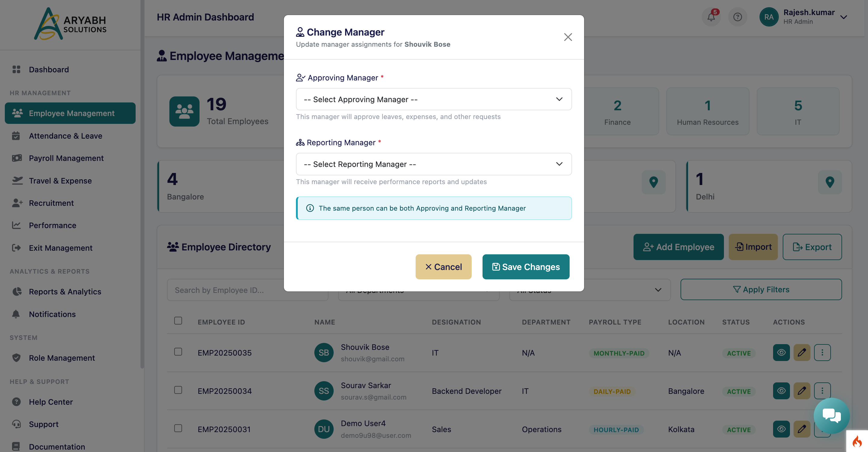Open the Select Reporting Manager dropdown
Viewport: 868px width, 452px height.
click(434, 164)
